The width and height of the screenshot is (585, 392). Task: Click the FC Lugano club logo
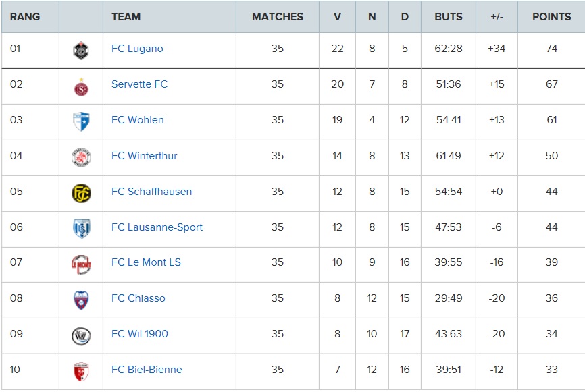[81, 50]
